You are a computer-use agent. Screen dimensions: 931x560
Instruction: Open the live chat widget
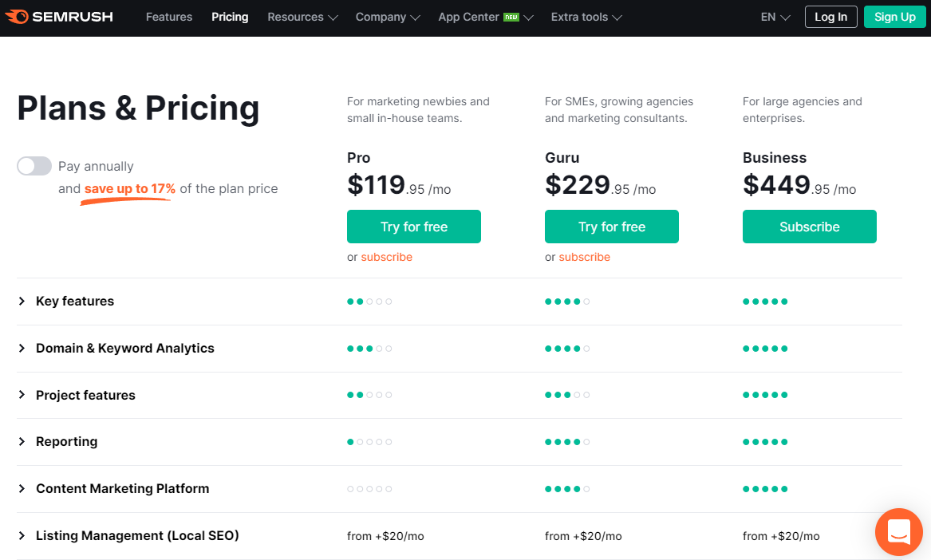click(x=898, y=531)
